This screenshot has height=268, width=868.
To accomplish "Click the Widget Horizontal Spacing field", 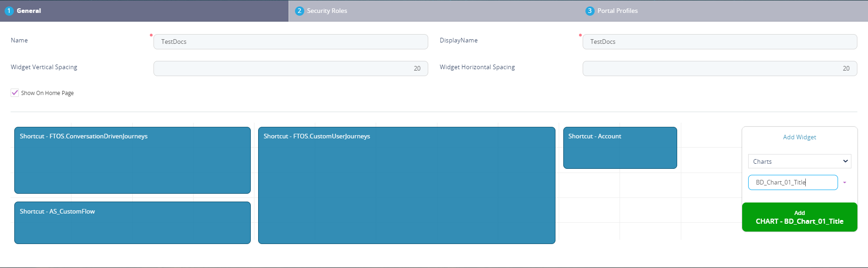I will (719, 68).
